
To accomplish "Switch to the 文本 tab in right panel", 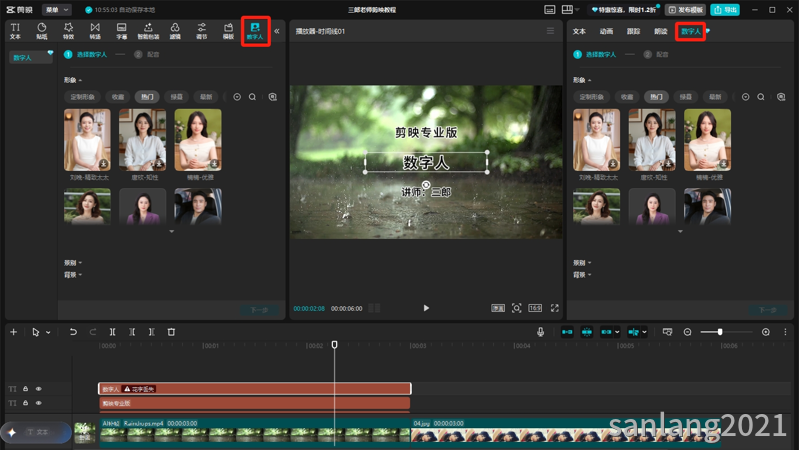I will click(x=579, y=31).
